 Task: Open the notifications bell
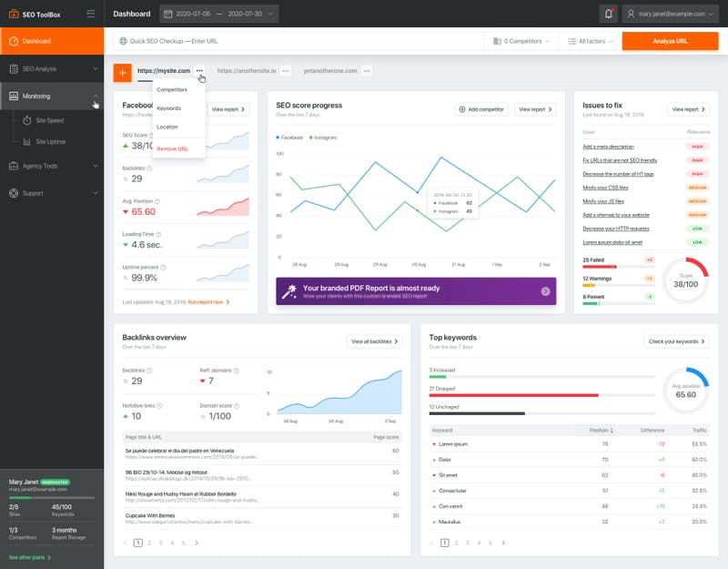click(x=608, y=14)
